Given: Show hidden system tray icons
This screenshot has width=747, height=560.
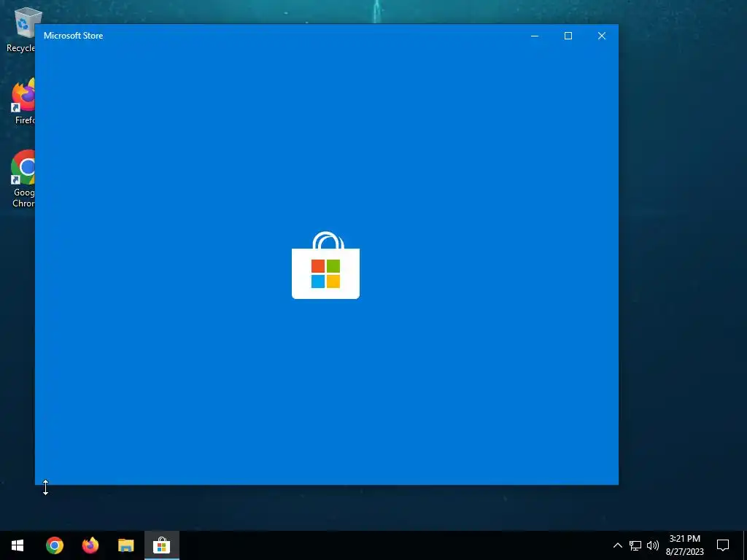Looking at the screenshot, I should [x=617, y=545].
